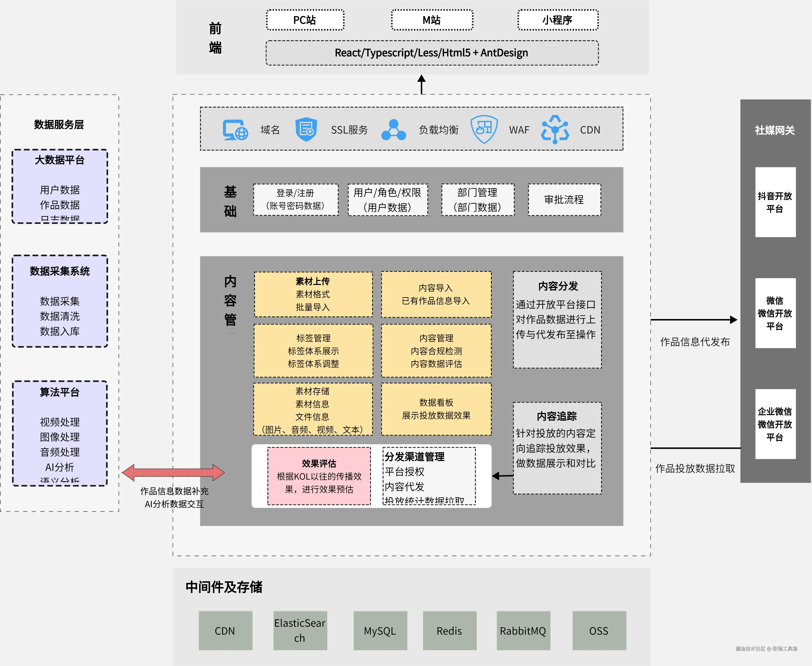Click the SSL服务 shield icon
Screen dimensions: 812x666
point(306,130)
